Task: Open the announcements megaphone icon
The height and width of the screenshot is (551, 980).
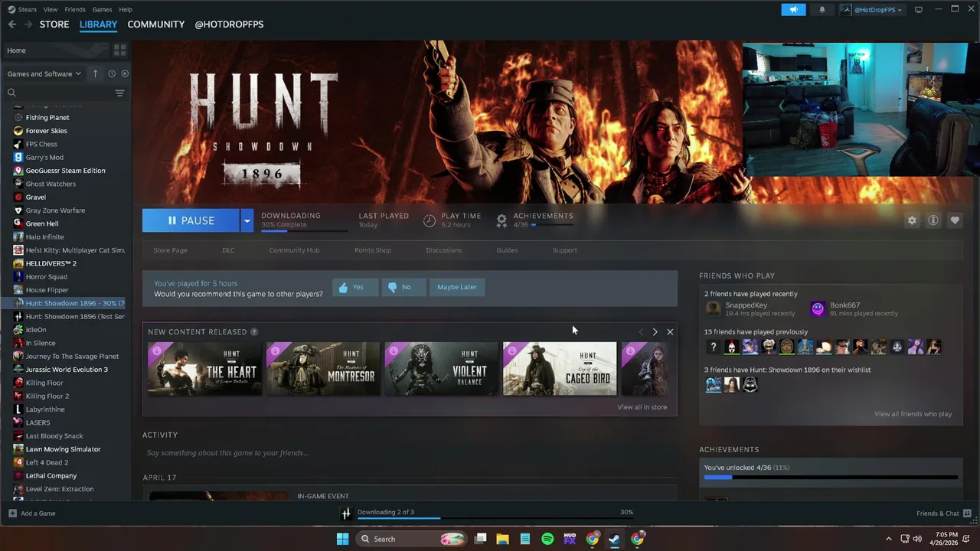Action: pyautogui.click(x=793, y=9)
